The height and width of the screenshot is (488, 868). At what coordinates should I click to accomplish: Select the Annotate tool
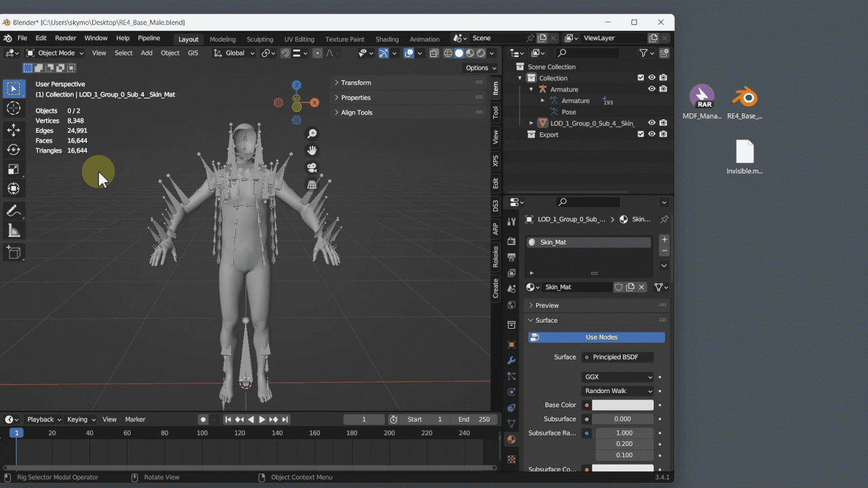[x=14, y=211]
